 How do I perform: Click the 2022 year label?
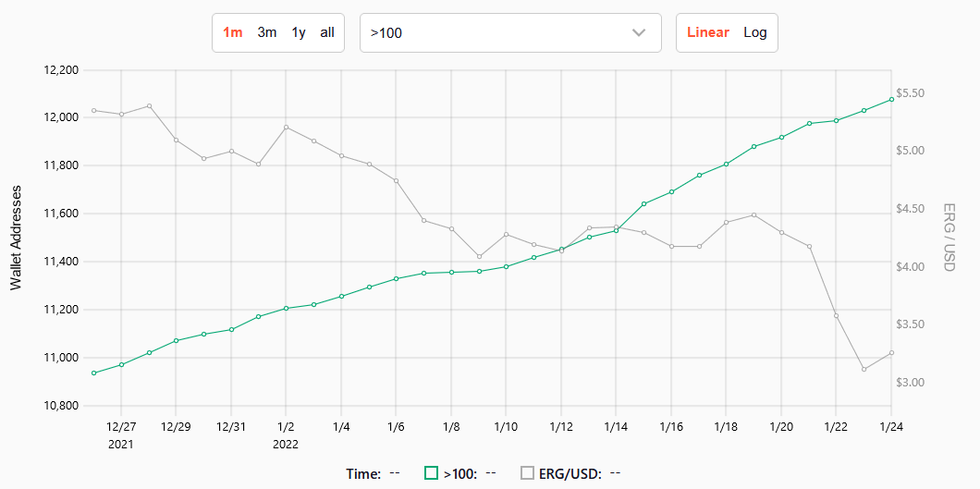coord(286,445)
